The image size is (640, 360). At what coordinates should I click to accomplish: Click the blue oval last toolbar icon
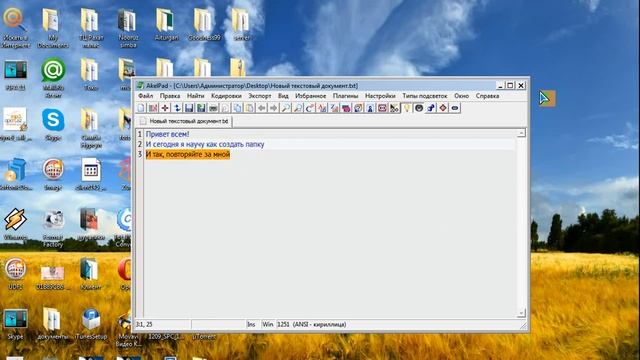click(455, 108)
